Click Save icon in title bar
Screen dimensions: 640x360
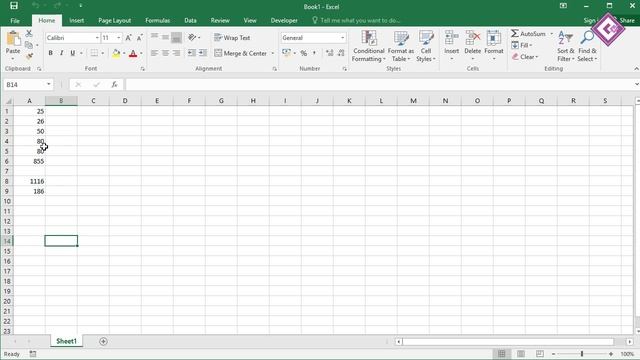[14, 6]
